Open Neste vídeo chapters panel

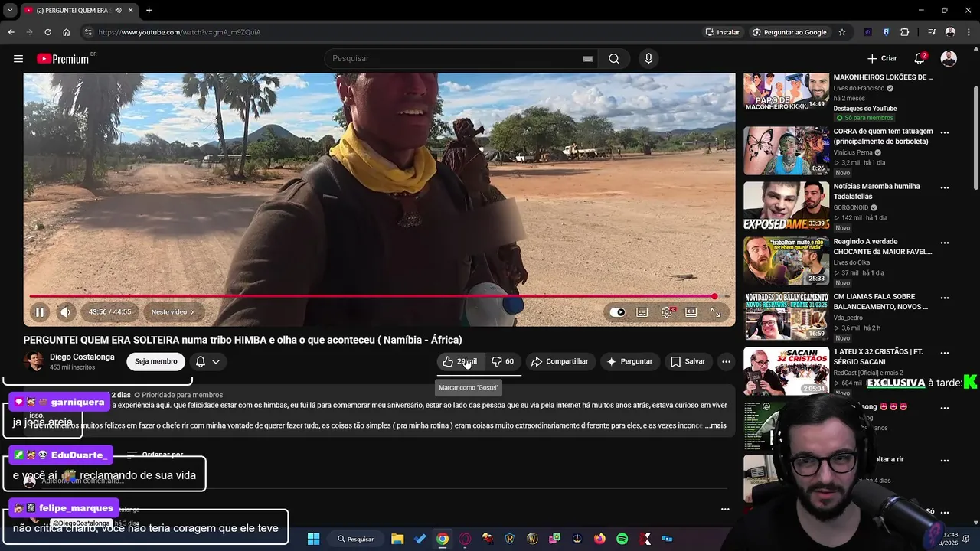172,312
